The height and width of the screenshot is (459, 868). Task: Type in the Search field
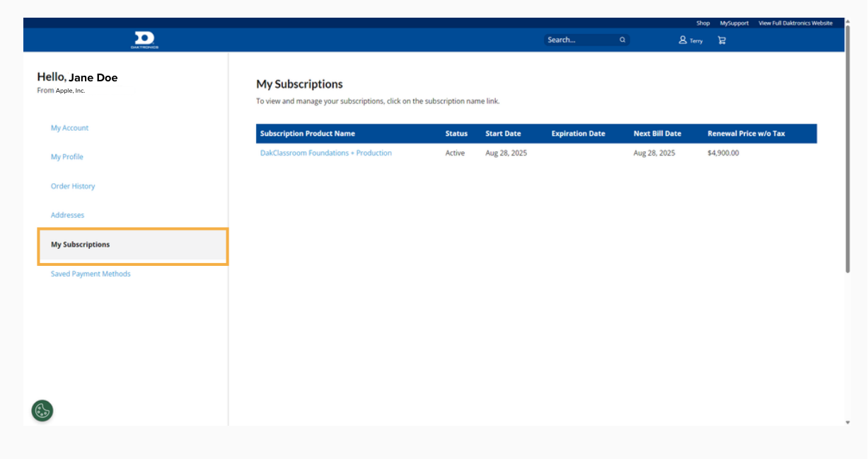[580, 40]
